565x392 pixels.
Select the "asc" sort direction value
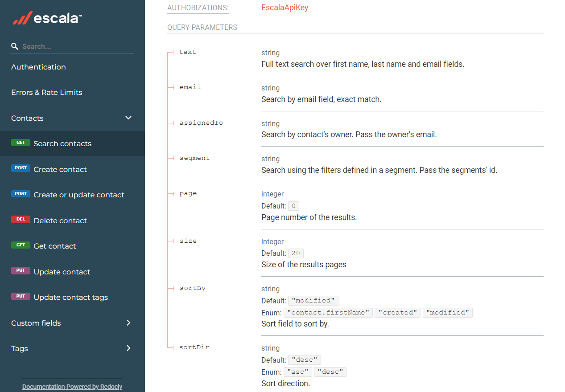(x=298, y=372)
